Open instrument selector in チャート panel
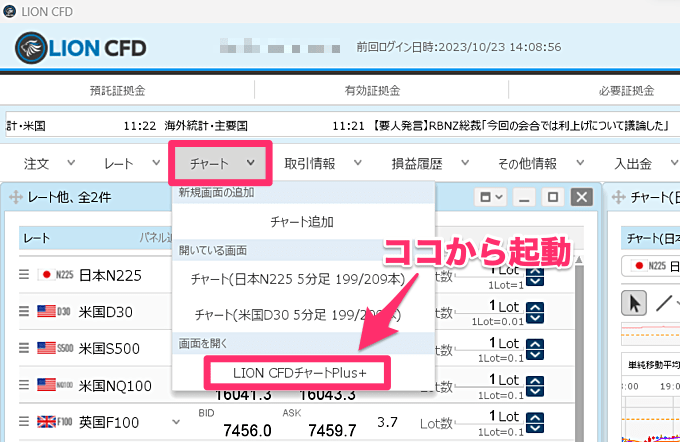This screenshot has height=442, width=680. [651, 266]
